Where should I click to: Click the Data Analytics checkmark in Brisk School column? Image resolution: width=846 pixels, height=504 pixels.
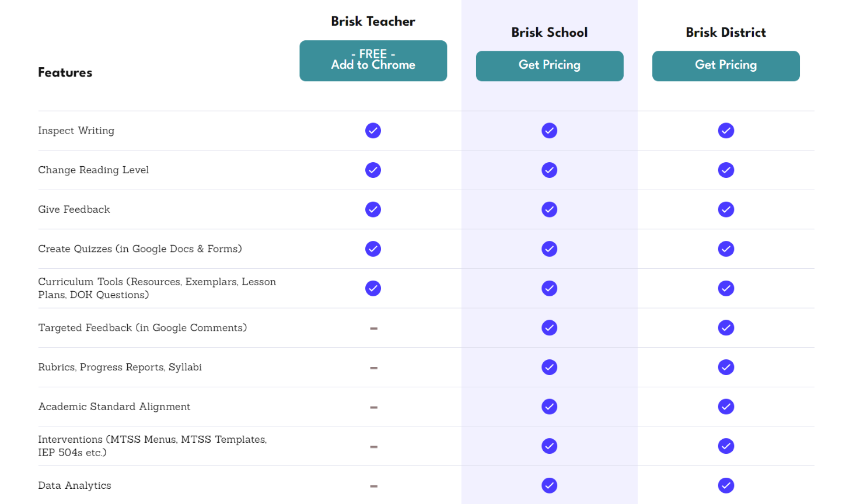[x=549, y=485]
